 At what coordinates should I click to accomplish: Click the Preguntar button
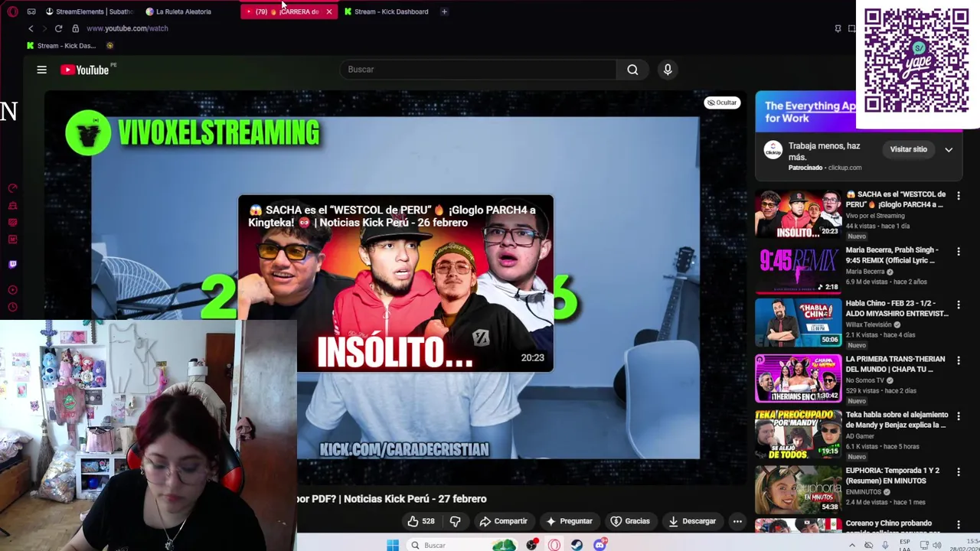click(569, 521)
